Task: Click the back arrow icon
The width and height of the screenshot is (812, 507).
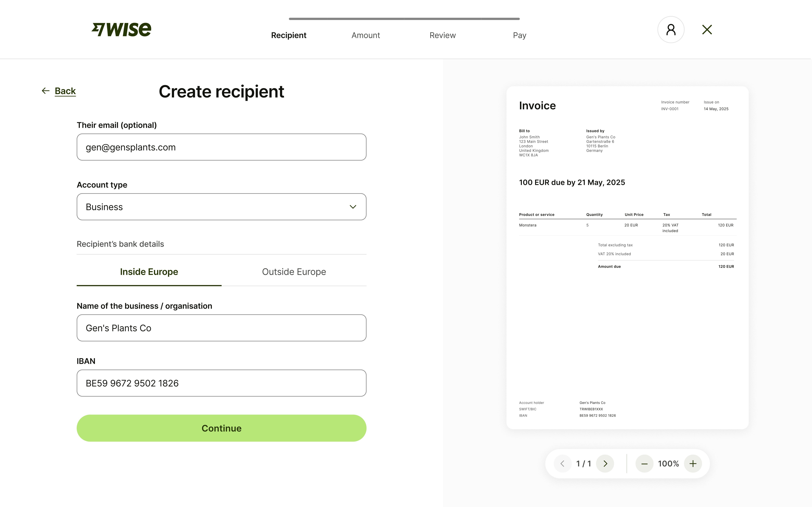Action: point(46,91)
